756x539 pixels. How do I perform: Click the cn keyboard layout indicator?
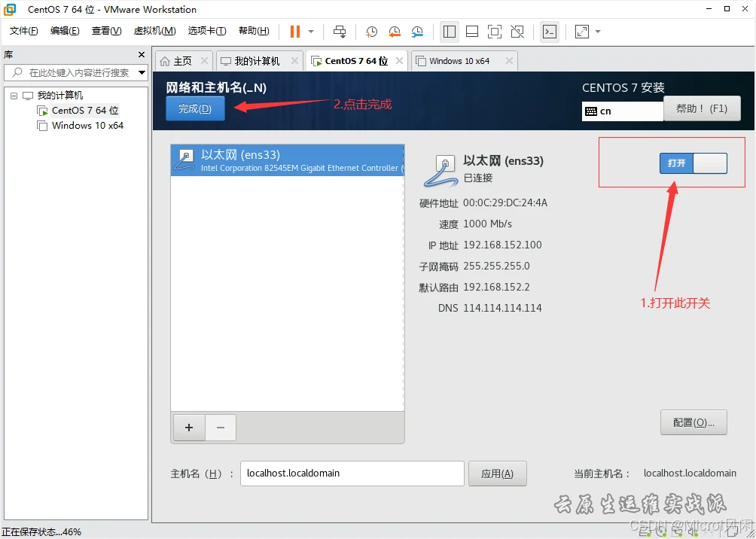(x=623, y=111)
